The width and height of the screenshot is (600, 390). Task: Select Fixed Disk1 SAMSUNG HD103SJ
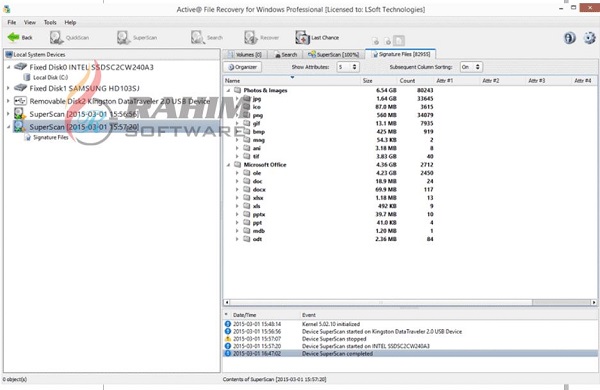point(84,88)
